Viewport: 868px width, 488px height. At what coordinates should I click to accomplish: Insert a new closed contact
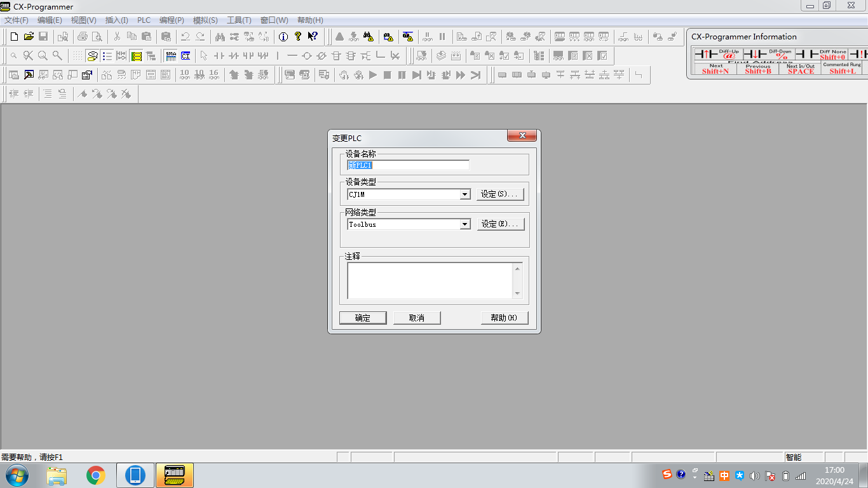pos(233,56)
